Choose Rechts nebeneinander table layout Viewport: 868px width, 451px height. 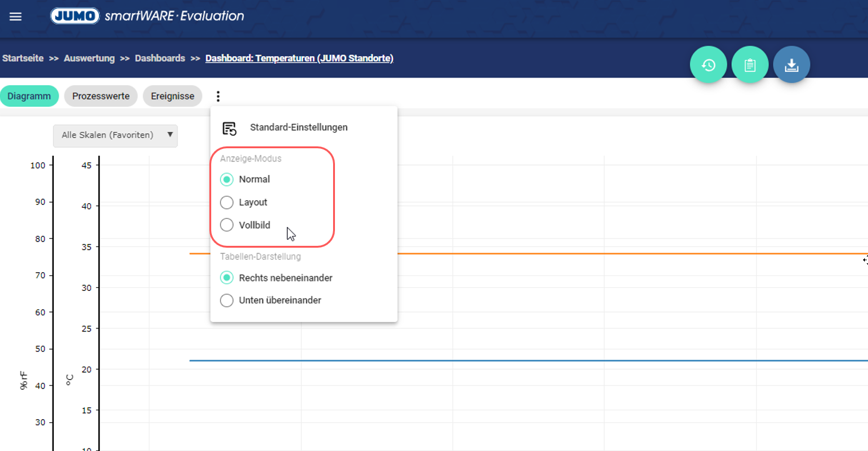[x=227, y=278]
